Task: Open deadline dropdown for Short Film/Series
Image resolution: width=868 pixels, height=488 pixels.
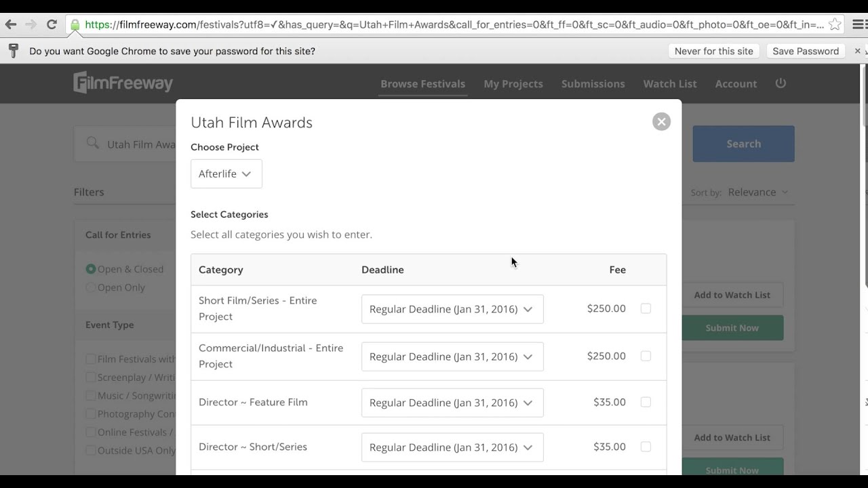Action: [452, 309]
